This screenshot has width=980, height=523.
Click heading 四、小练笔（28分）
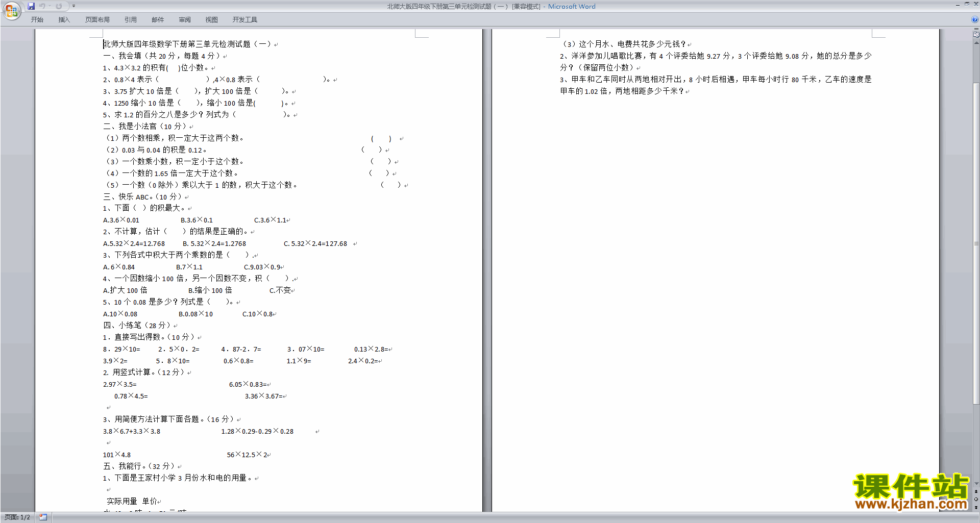(x=138, y=326)
